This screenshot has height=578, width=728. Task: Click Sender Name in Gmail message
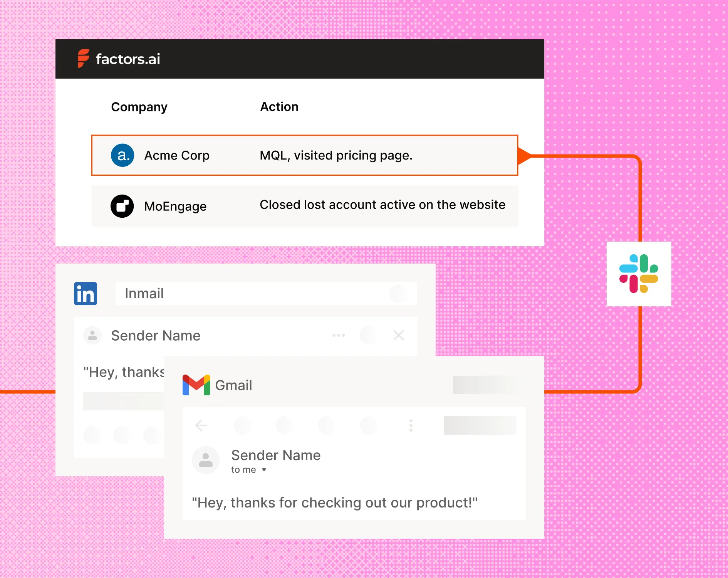(x=276, y=455)
